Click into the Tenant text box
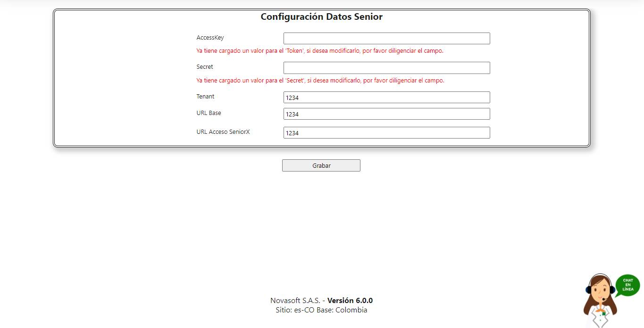The width and height of the screenshot is (644, 328). point(386,98)
